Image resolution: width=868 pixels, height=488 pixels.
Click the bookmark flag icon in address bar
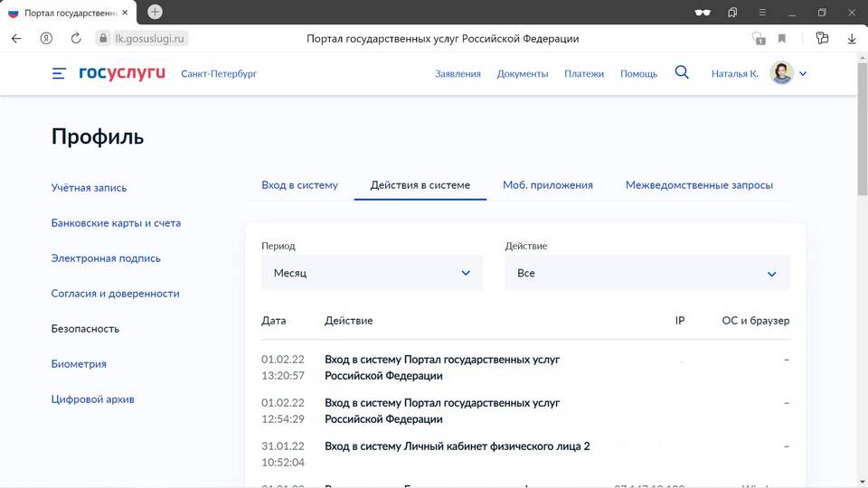pos(781,38)
